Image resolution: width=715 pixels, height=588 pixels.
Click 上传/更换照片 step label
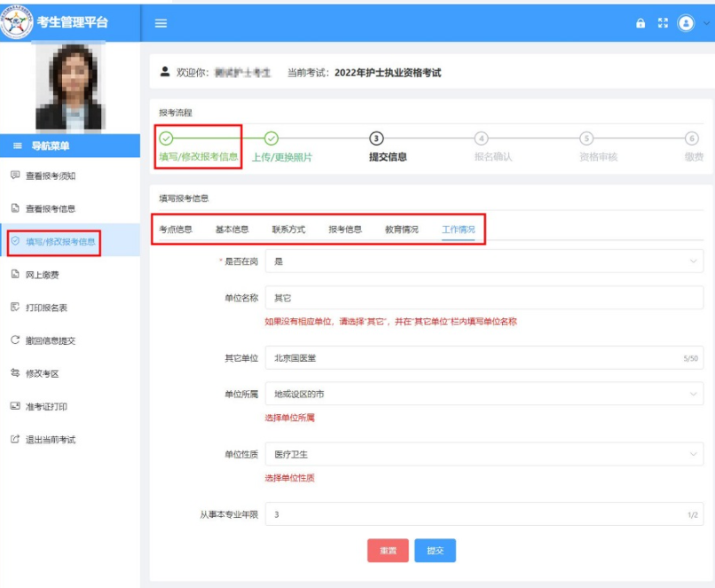[x=282, y=157]
